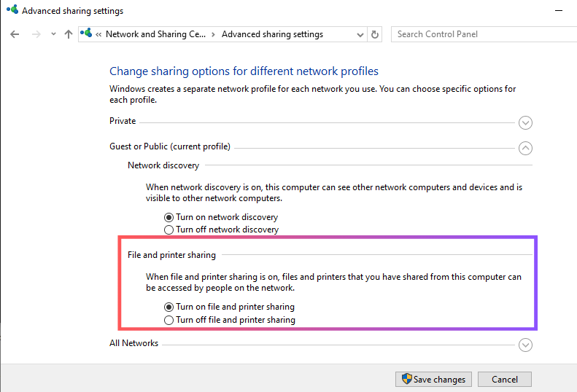Click the Save changes button
The width and height of the screenshot is (577, 392).
pos(433,380)
